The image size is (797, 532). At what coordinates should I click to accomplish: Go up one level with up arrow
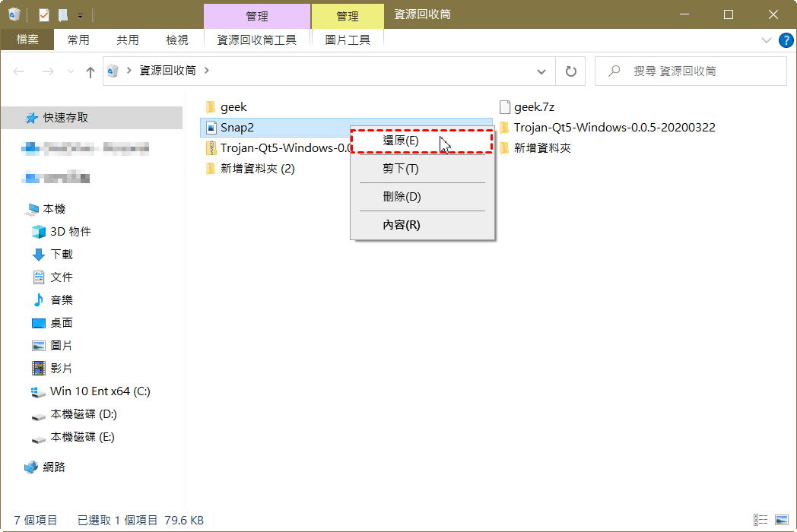90,71
